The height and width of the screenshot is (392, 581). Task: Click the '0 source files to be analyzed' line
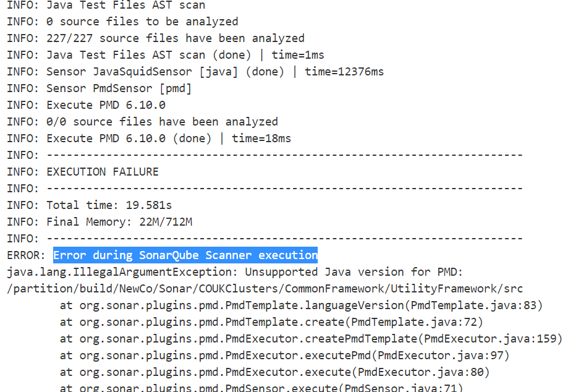point(142,22)
